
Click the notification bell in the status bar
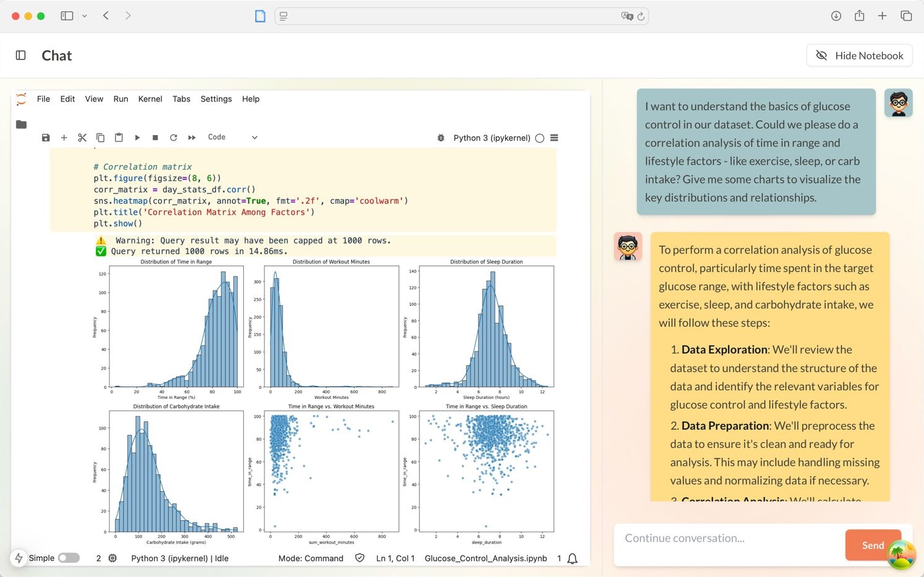572,558
